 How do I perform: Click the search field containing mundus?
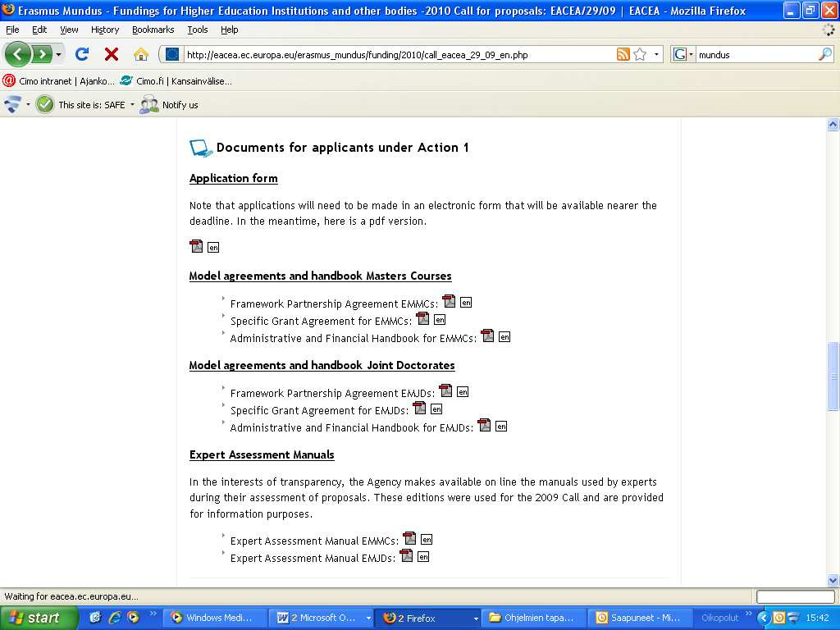[x=756, y=54]
